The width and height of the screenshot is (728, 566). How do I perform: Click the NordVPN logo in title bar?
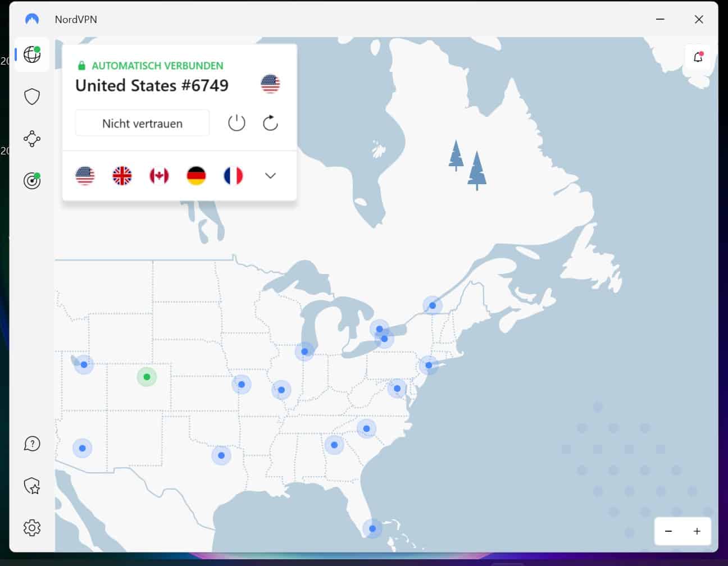coord(32,19)
